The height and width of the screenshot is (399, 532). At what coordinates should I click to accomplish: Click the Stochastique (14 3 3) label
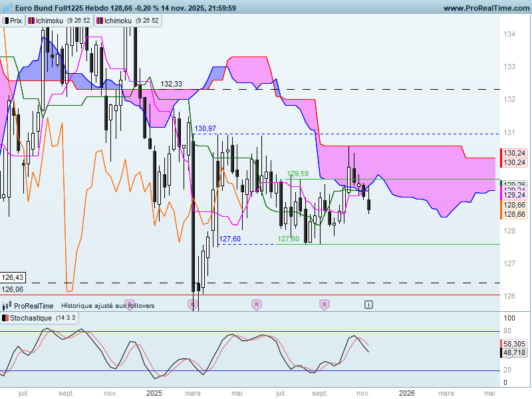coord(39,318)
